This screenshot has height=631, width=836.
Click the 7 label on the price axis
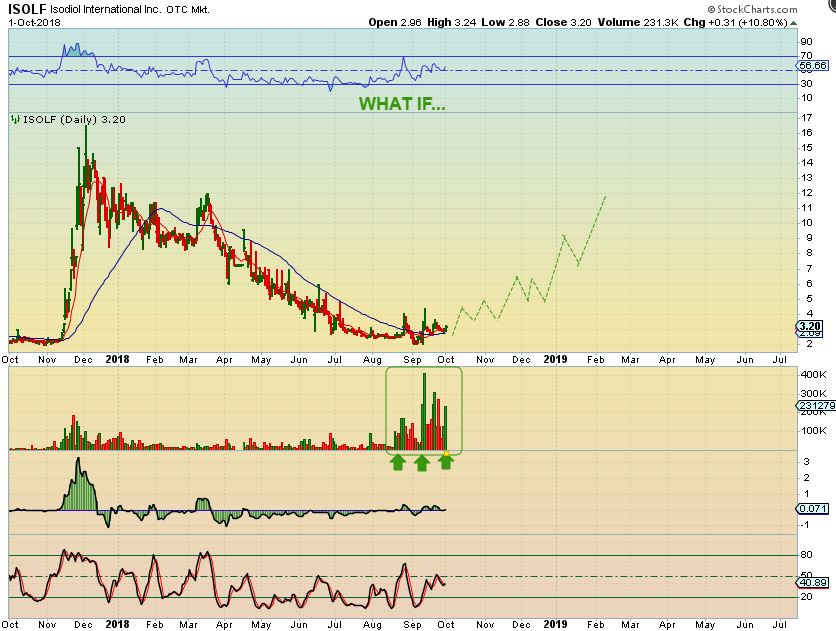pyautogui.click(x=809, y=268)
